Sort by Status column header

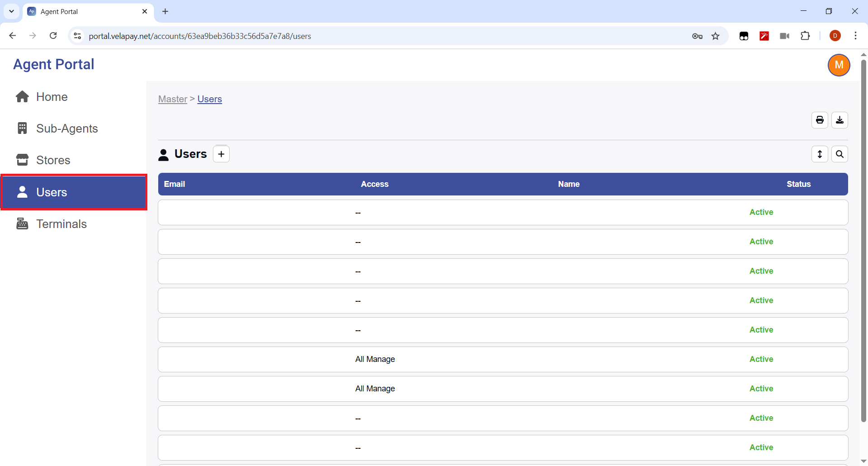click(x=799, y=184)
